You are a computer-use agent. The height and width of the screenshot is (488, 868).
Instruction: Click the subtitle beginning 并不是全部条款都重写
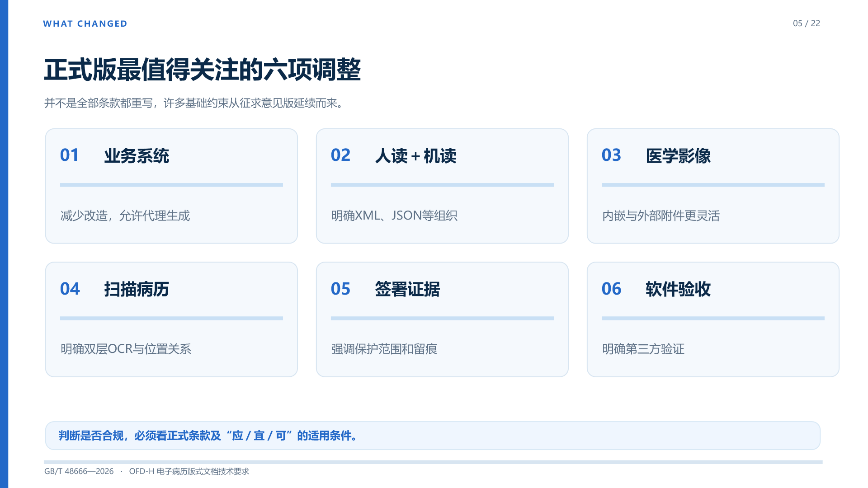(x=195, y=103)
